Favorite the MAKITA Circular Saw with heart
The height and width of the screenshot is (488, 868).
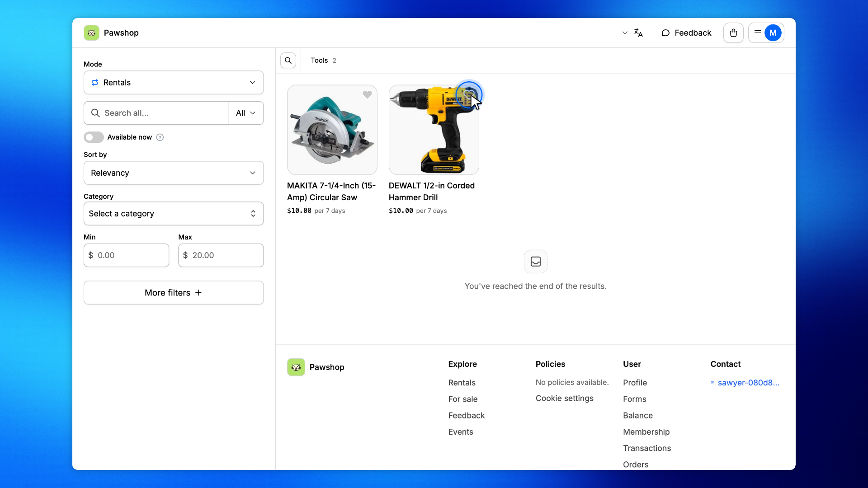tap(367, 95)
